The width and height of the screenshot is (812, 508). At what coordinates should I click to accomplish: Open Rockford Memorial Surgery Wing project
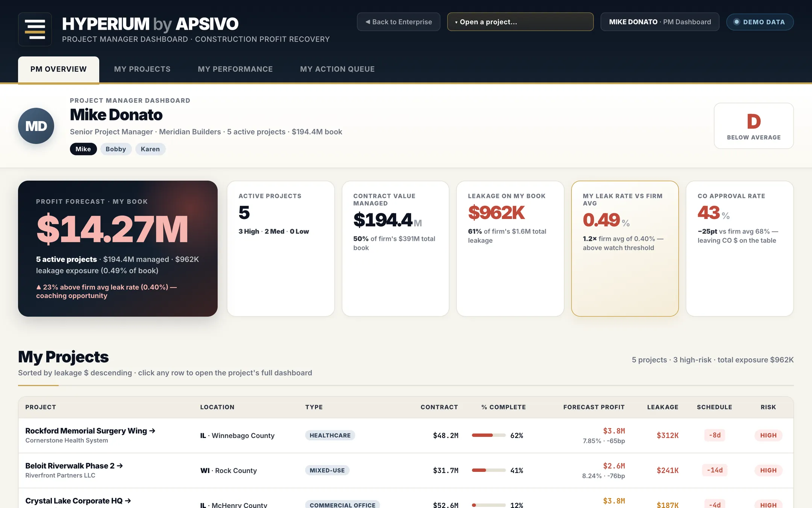(90, 431)
